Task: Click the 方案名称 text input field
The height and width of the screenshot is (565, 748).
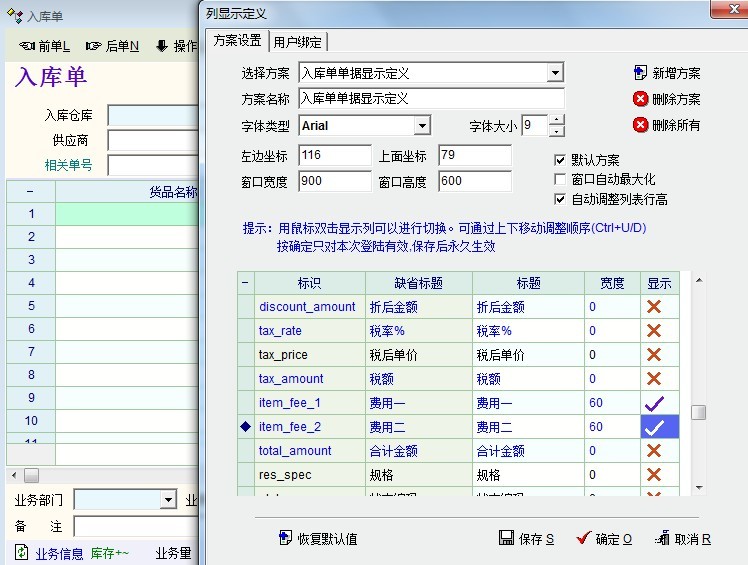Action: click(x=430, y=99)
